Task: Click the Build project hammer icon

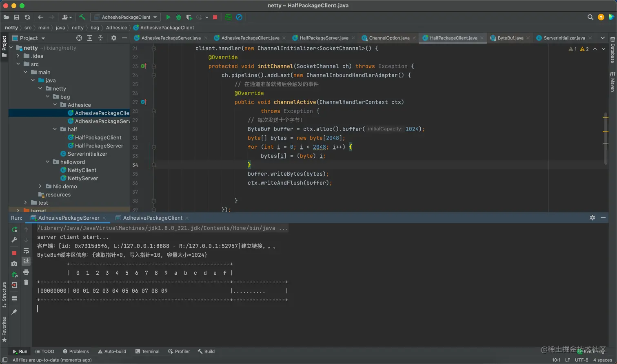Action: click(82, 17)
